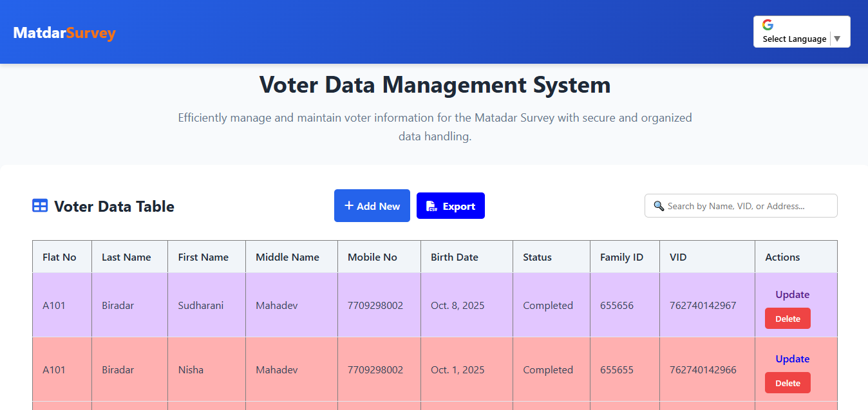Open the Select Language dropdown arrow
This screenshot has width=868, height=410.
tap(837, 39)
